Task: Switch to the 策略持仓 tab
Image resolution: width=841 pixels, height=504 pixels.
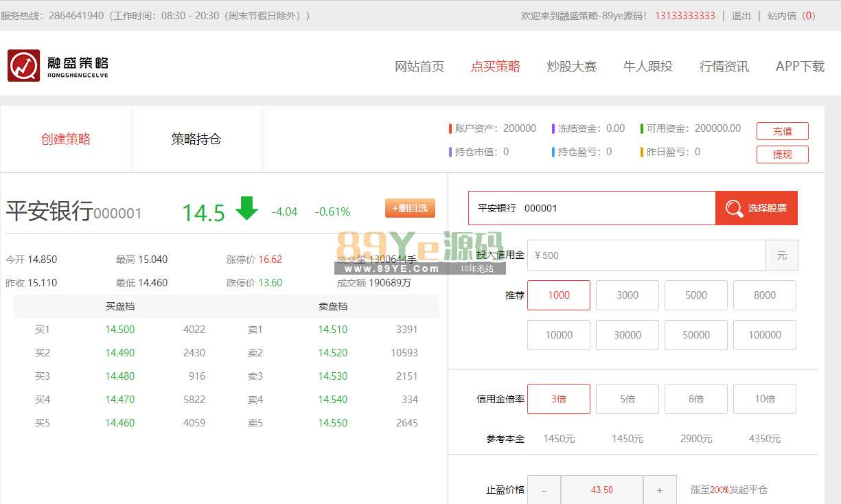Action: pyautogui.click(x=196, y=139)
